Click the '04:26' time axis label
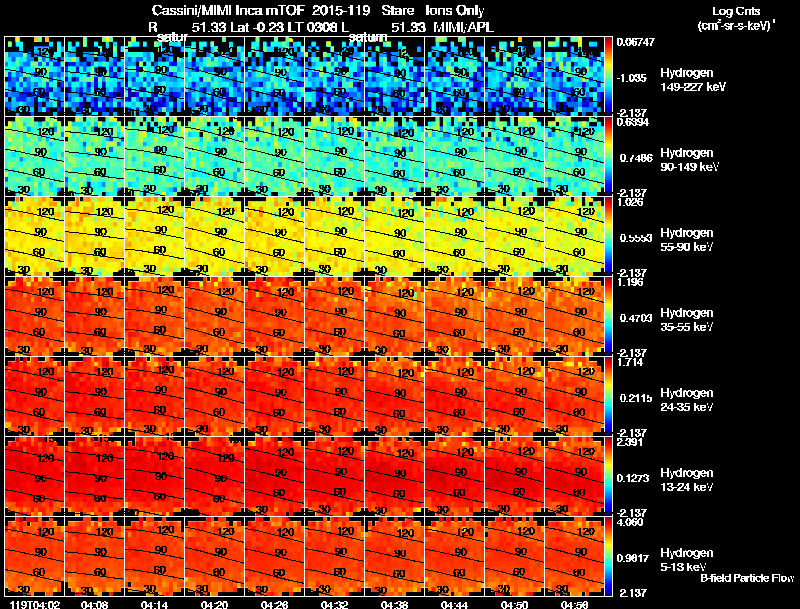The width and height of the screenshot is (800, 609). point(274,604)
